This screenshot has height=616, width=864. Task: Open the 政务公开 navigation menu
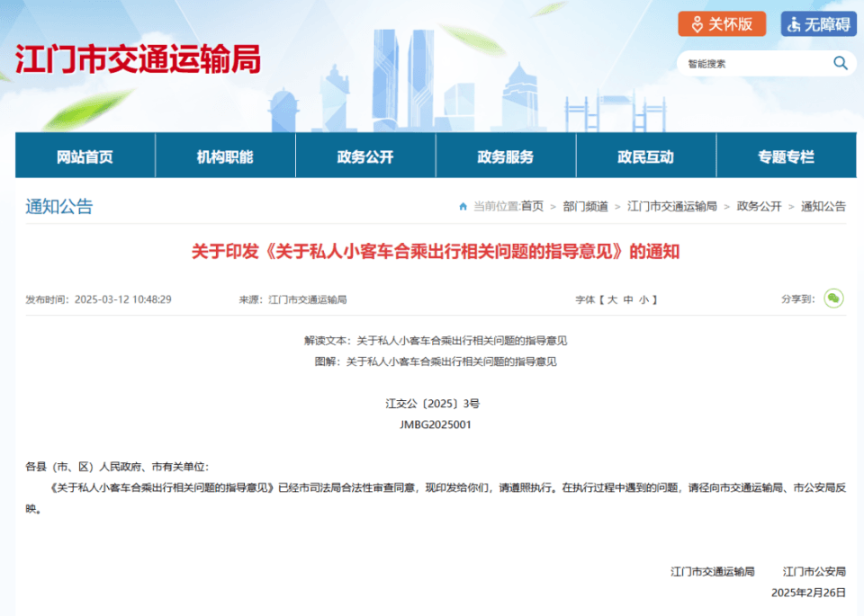click(x=365, y=156)
